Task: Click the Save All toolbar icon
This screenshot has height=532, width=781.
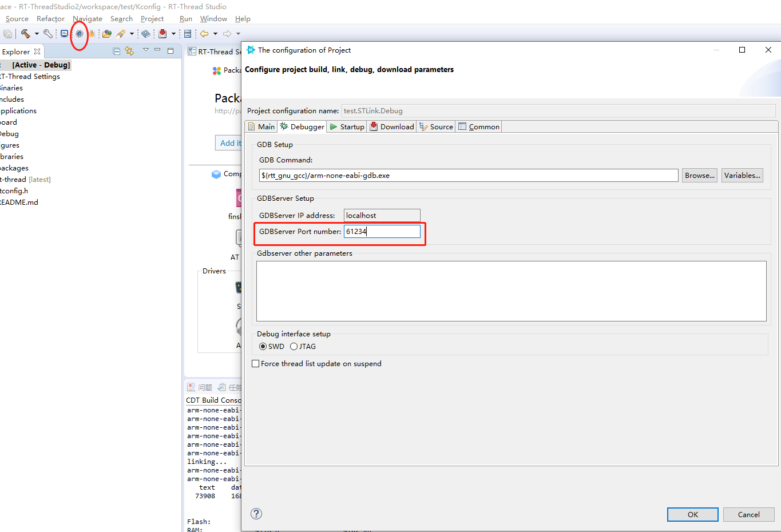Action: [x=8, y=34]
